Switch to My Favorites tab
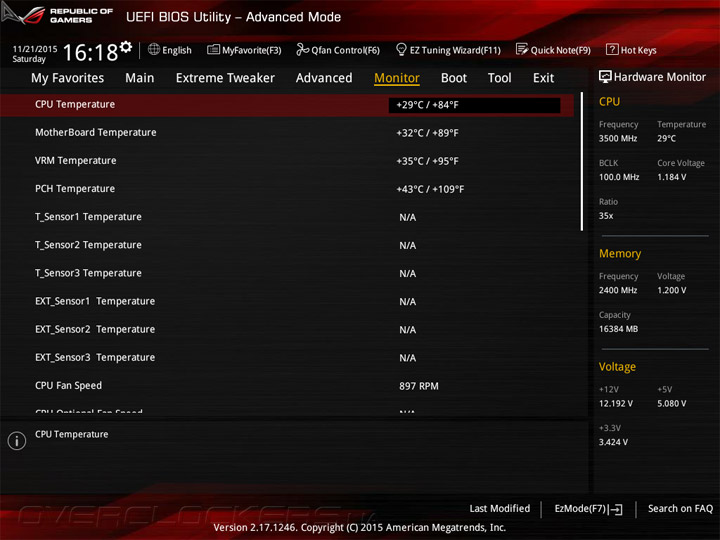 68,78
